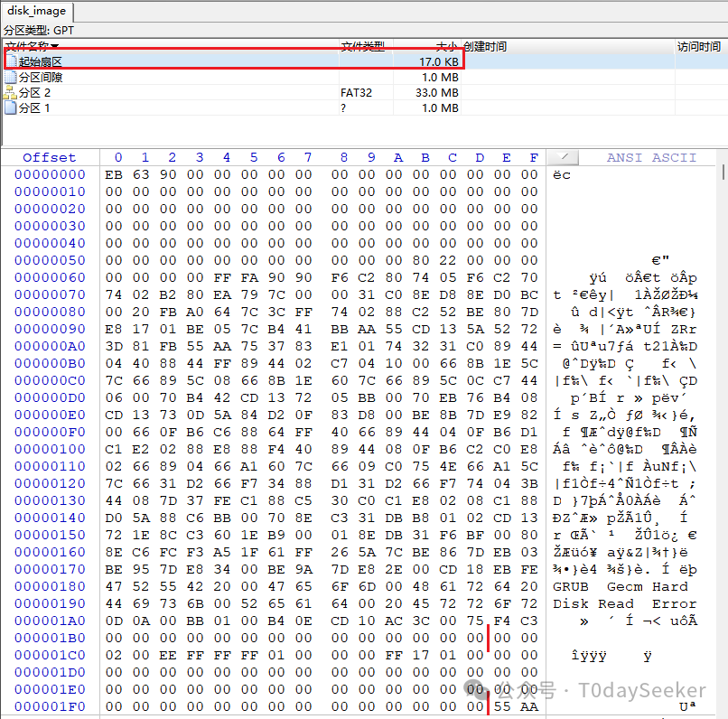728x719 pixels.
Task: Click the ANSI ASCII column header
Action: [651, 157]
